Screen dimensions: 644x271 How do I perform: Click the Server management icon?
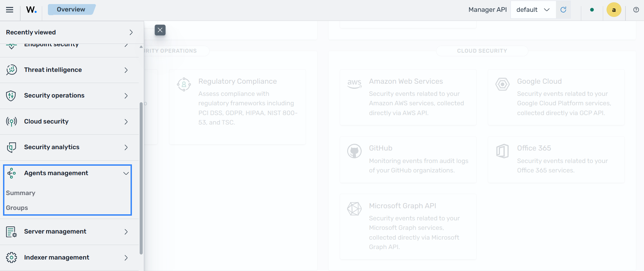[11, 232]
